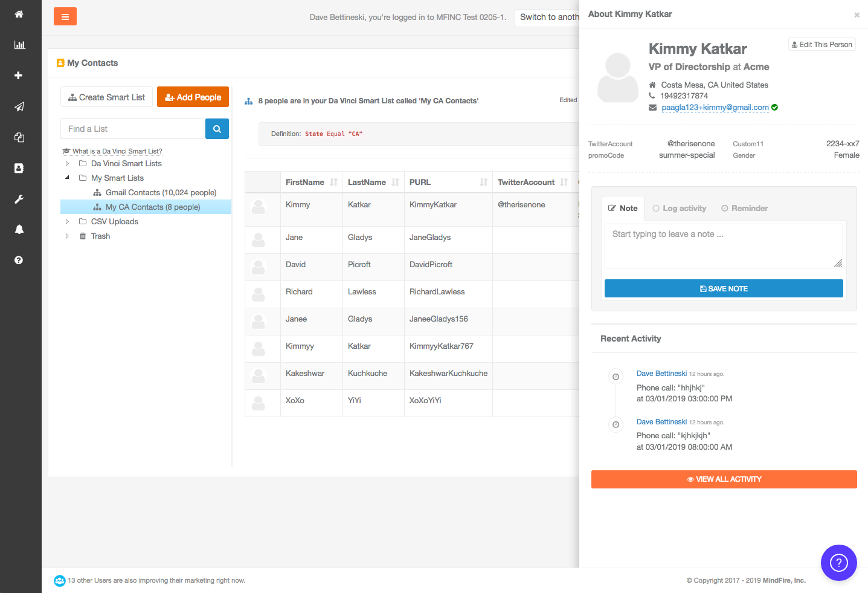Open the paper plane campaigns icon
868x593 pixels.
click(x=19, y=106)
